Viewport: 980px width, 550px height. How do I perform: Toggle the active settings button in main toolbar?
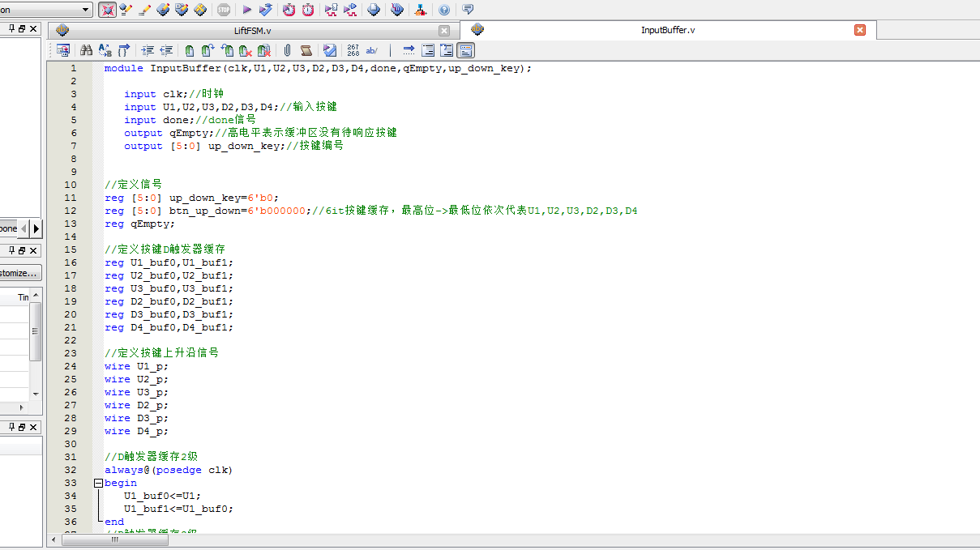point(107,10)
